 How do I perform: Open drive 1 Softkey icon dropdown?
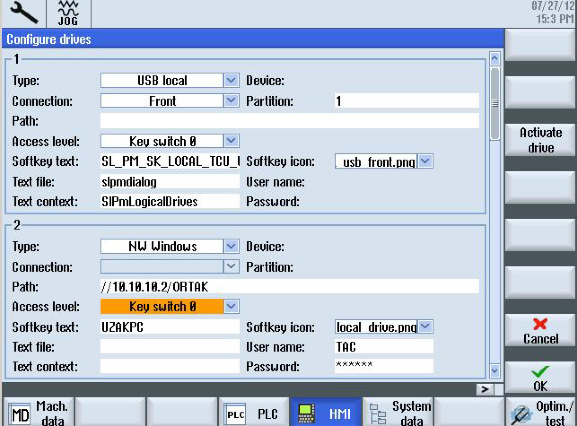(425, 161)
